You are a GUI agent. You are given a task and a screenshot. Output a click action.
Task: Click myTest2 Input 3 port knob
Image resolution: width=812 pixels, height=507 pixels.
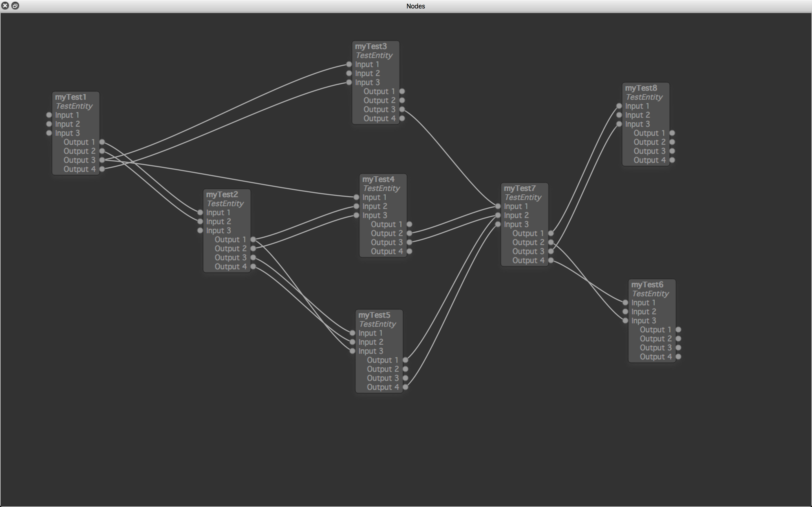point(200,231)
